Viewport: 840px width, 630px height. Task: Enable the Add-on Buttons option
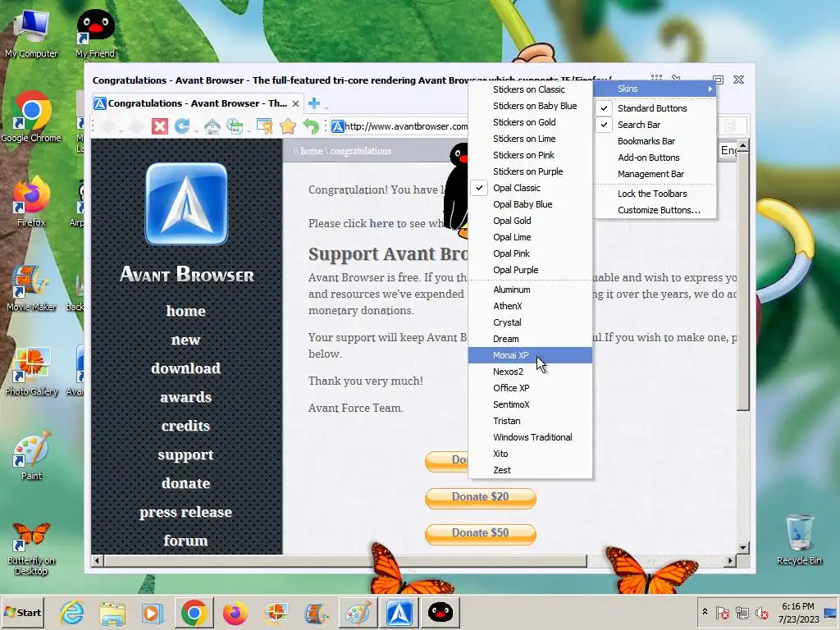(655, 157)
